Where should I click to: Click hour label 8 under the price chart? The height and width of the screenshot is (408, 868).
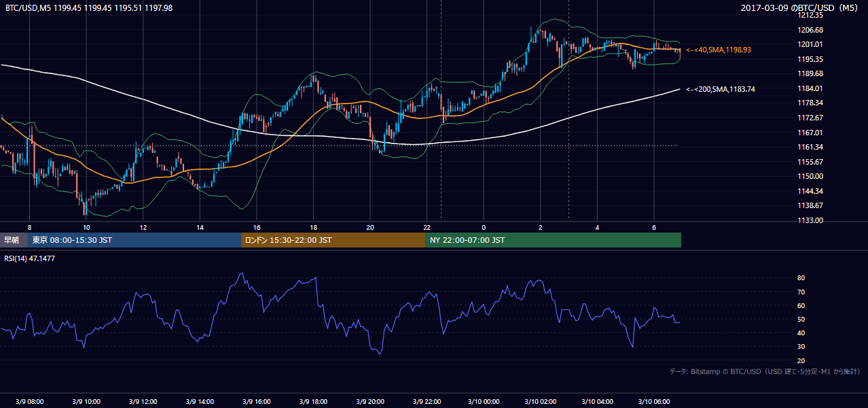(x=29, y=226)
